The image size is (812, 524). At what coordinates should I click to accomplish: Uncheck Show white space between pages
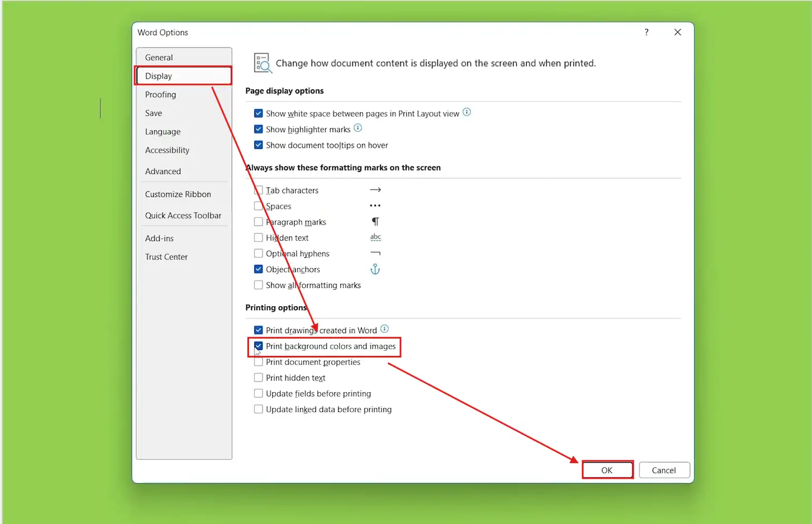pyautogui.click(x=259, y=113)
